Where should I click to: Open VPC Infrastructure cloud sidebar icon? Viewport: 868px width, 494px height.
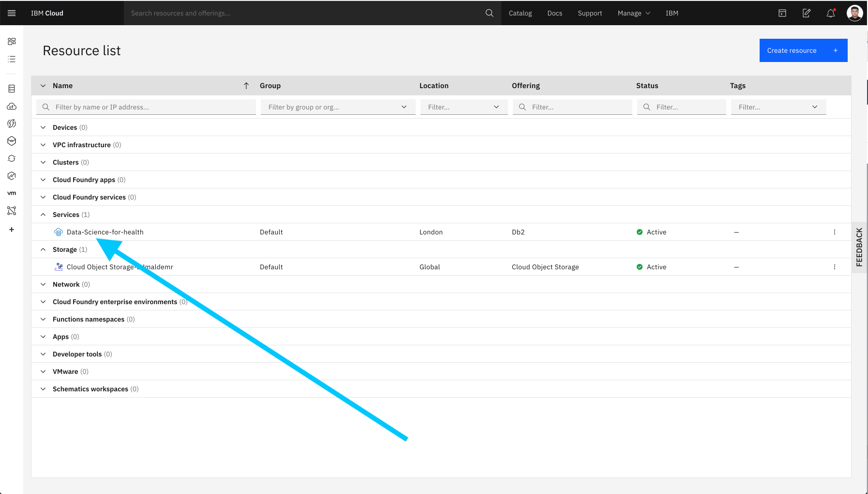coord(12,106)
